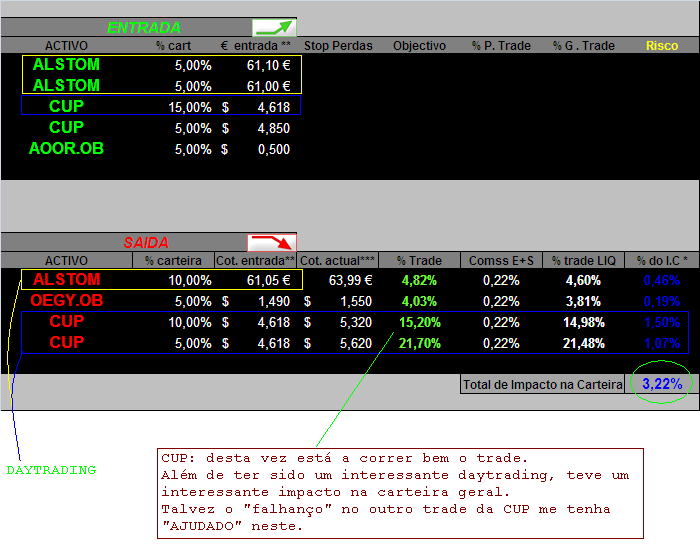
Task: Click the 'Objectivo' column header
Action: [x=419, y=46]
